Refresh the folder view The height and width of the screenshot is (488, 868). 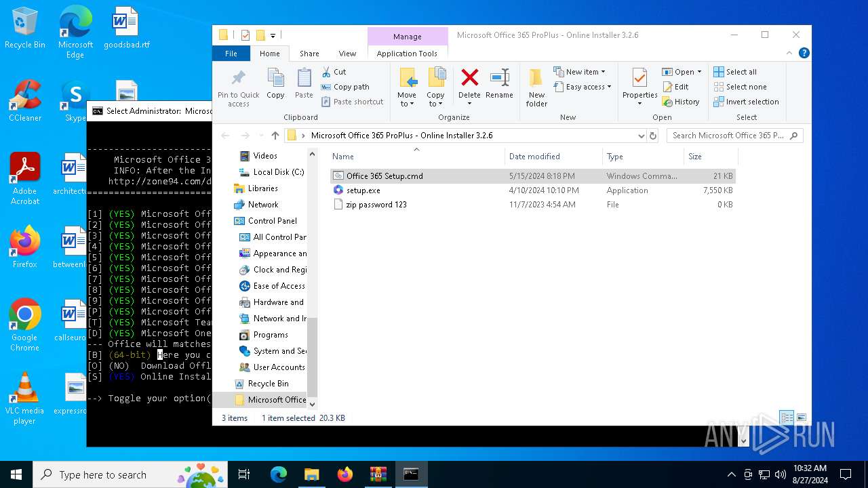click(653, 136)
